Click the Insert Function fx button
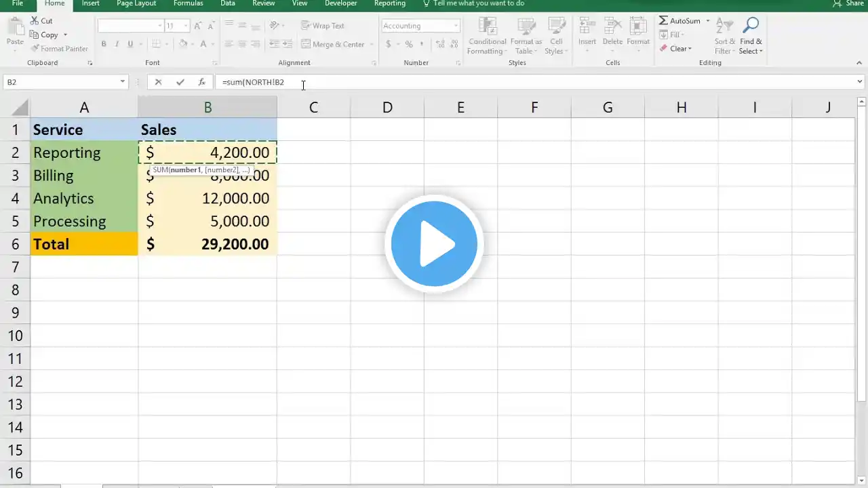The height and width of the screenshot is (488, 868). tap(201, 82)
